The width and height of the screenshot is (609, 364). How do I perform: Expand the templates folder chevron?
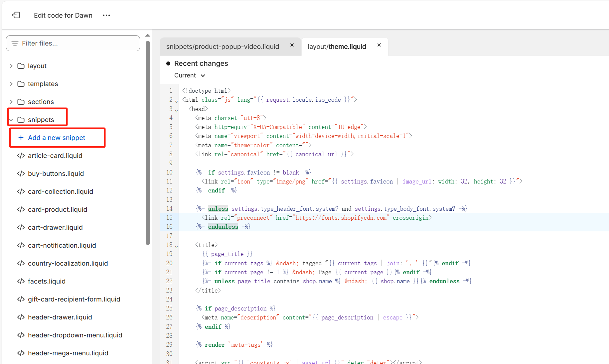pos(11,84)
